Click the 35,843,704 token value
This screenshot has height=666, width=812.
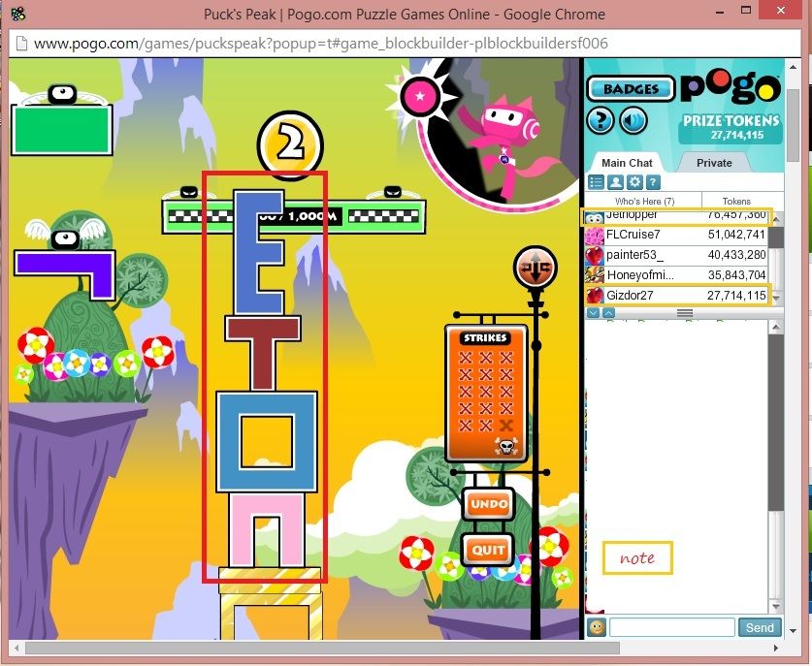pos(736,274)
